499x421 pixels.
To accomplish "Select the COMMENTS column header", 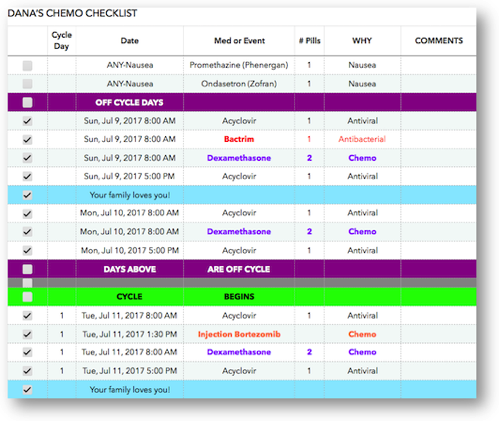I will pyautogui.click(x=439, y=41).
